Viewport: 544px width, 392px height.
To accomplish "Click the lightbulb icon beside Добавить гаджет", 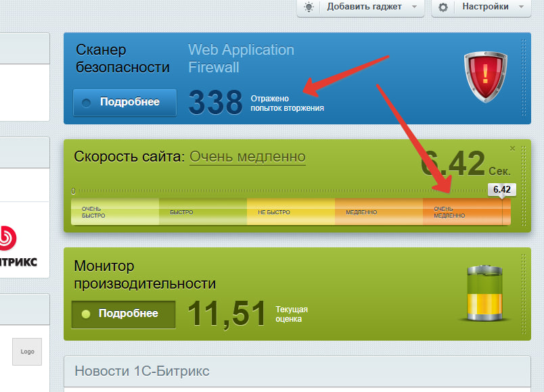I will (x=309, y=7).
